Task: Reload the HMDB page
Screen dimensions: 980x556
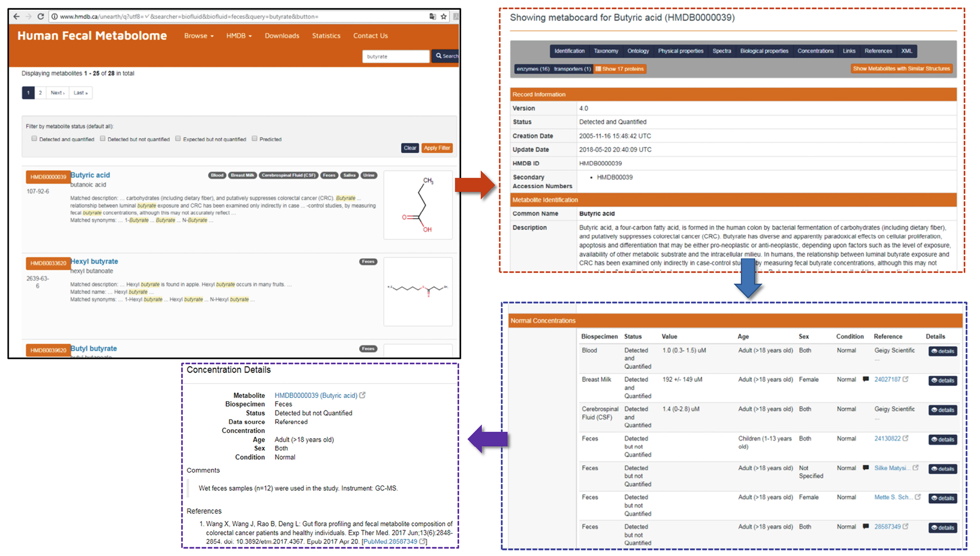Action: point(41,17)
